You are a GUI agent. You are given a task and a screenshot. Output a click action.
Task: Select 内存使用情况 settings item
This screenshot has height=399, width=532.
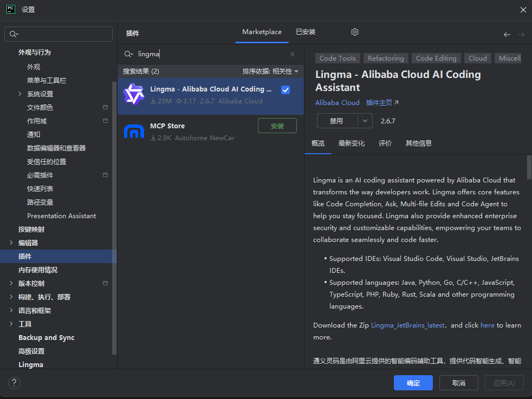[38, 270]
